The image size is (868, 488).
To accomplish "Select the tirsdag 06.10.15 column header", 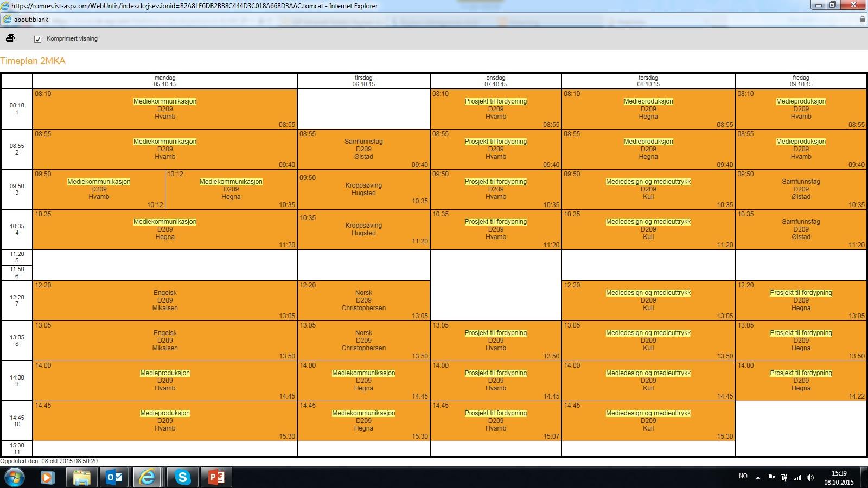I will [x=363, y=81].
